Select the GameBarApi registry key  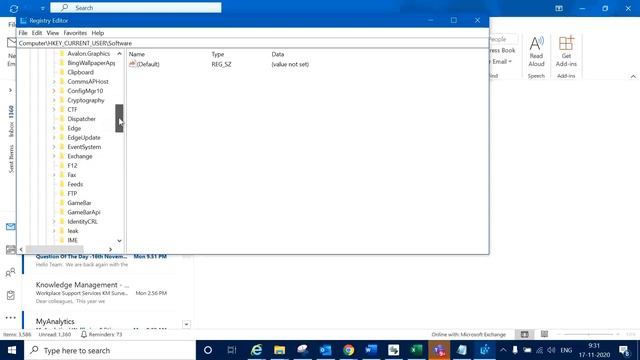pyautogui.click(x=84, y=212)
